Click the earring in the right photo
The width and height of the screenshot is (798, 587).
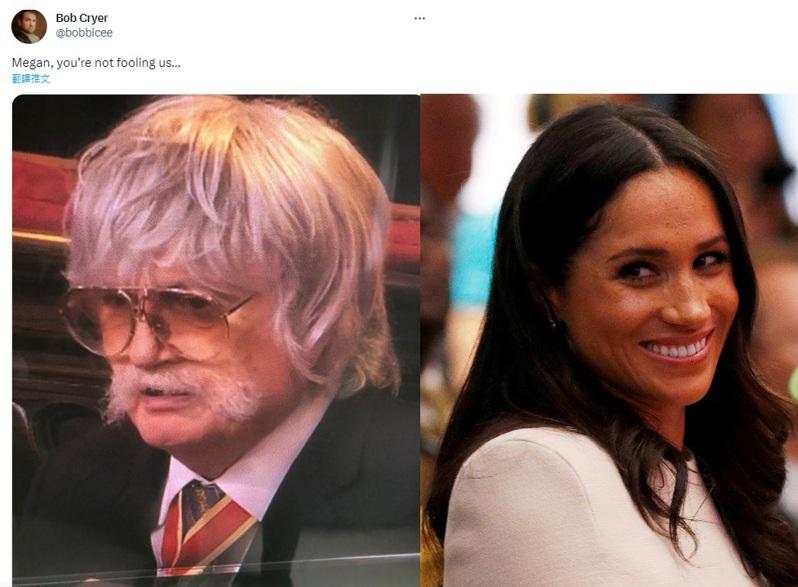(x=553, y=321)
